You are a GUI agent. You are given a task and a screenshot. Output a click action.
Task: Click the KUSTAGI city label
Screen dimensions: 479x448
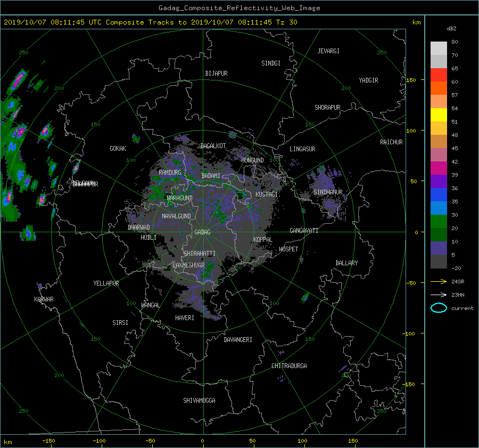click(x=267, y=194)
